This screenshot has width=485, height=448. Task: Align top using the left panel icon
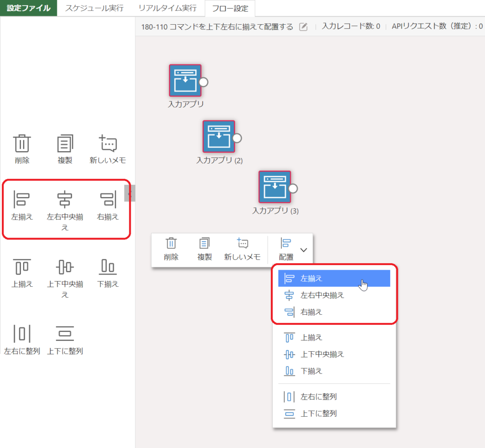point(22,267)
